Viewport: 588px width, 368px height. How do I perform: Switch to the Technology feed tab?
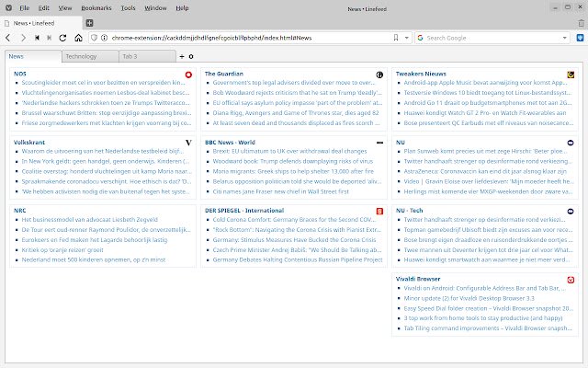tap(90, 56)
